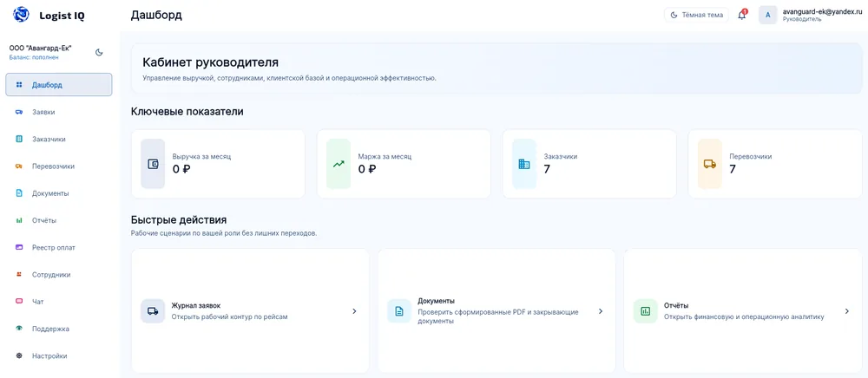Open the Маржа за месяц card
The height and width of the screenshot is (378, 868).
point(404,164)
